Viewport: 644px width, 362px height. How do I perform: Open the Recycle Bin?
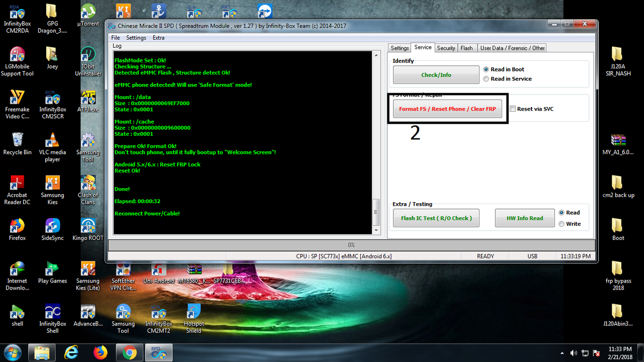click(18, 144)
